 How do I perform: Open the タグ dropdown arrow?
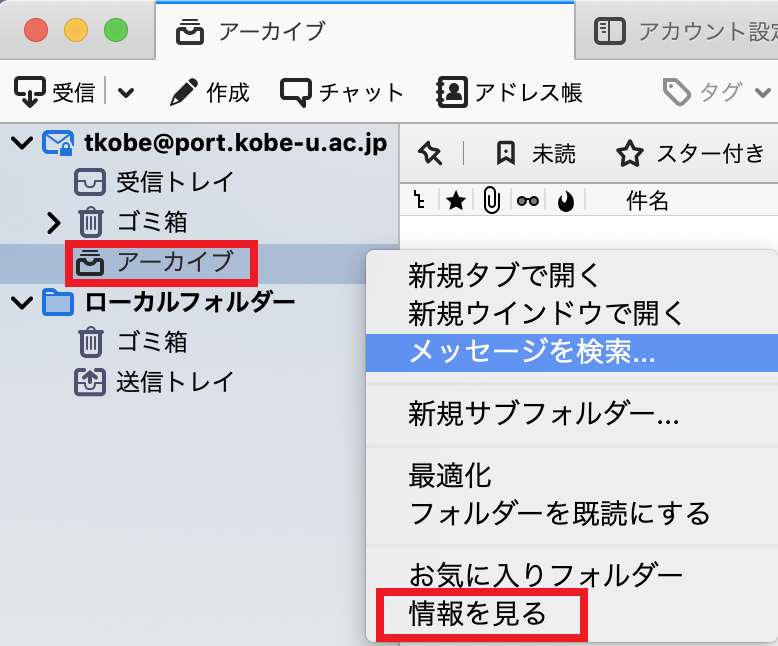(763, 93)
